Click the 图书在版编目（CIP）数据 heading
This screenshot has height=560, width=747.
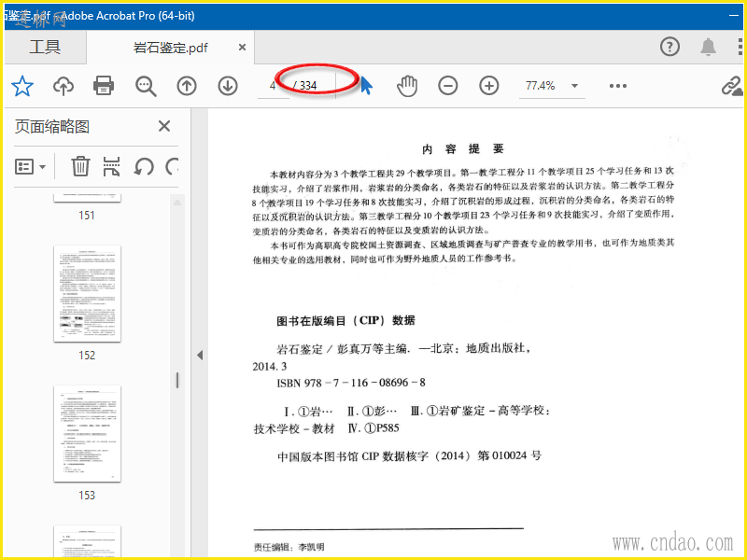pos(345,320)
